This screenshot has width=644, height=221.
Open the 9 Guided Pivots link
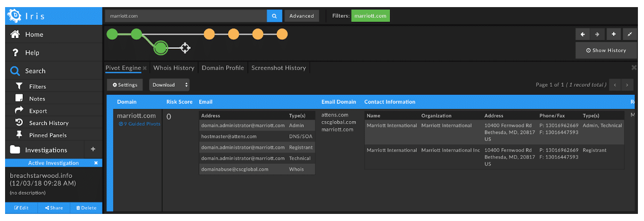pyautogui.click(x=139, y=124)
